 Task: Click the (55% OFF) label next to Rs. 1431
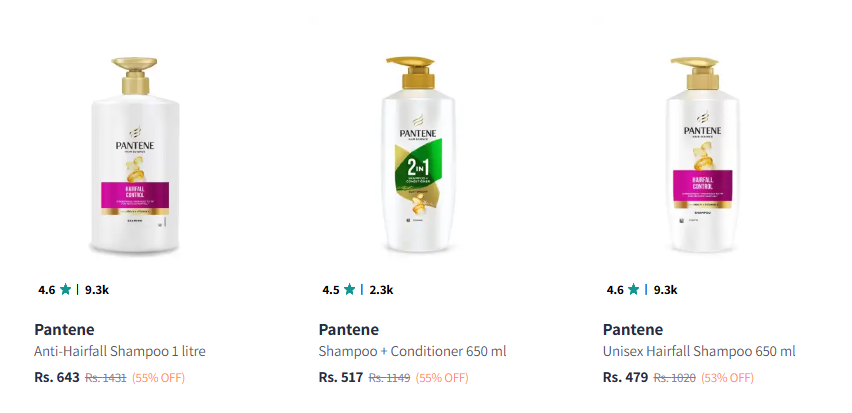pyautogui.click(x=158, y=378)
